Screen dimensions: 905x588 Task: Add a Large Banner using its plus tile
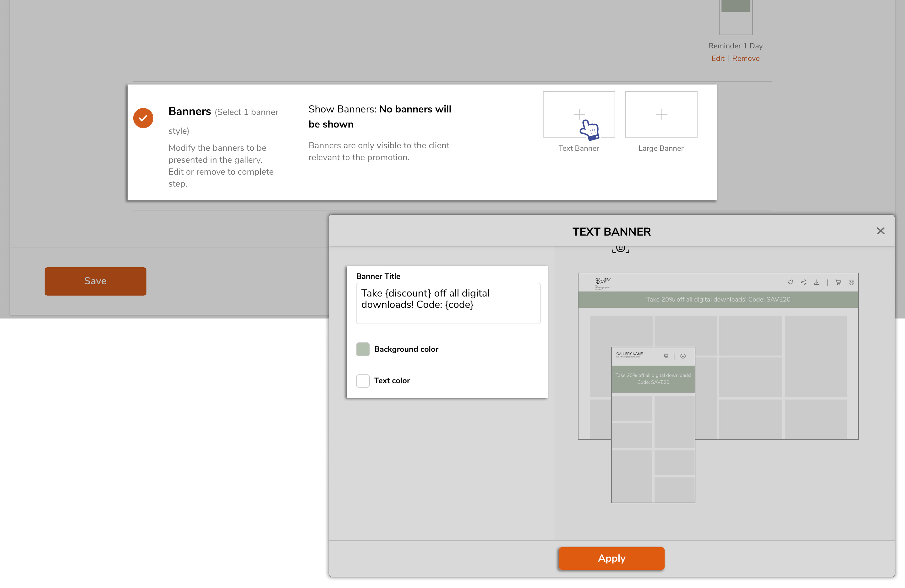pos(661,114)
